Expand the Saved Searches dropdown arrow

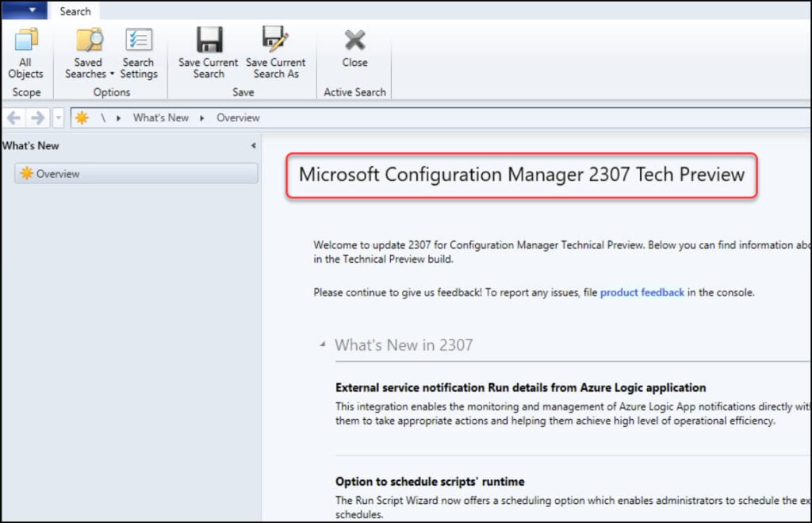point(112,74)
